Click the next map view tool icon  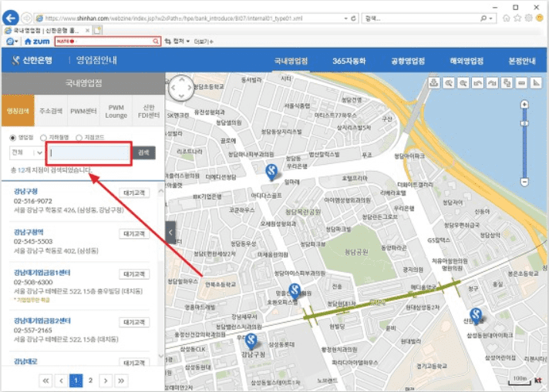coord(492,83)
